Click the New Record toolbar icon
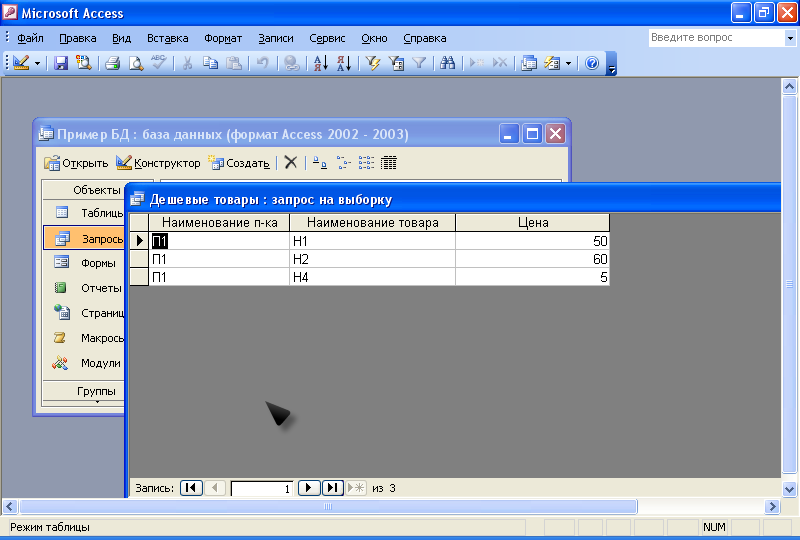Viewport: 800px width, 540px height. click(x=477, y=63)
